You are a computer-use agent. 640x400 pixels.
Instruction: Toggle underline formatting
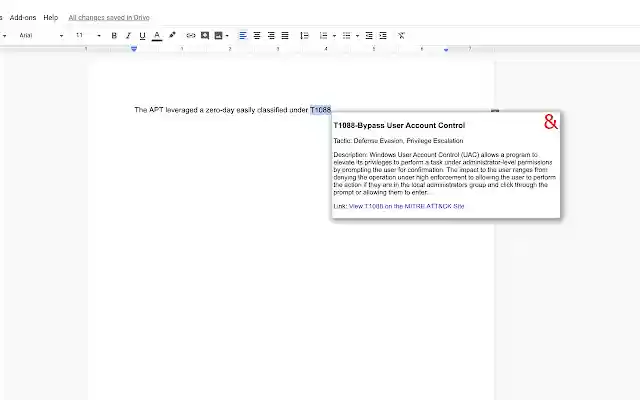tap(142, 36)
